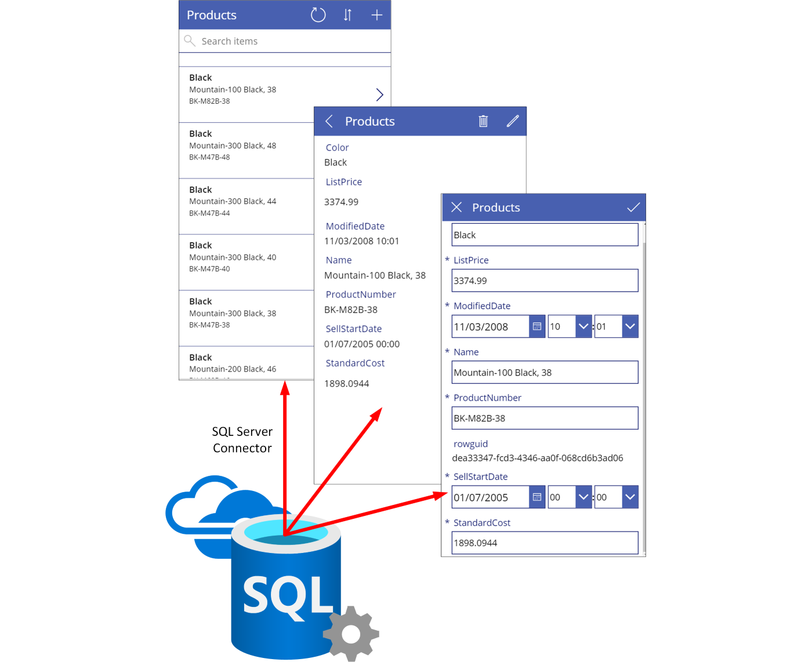Open details chevron for Mountain-100 Black, 38
This screenshot has height=662, width=812.
coord(379,94)
